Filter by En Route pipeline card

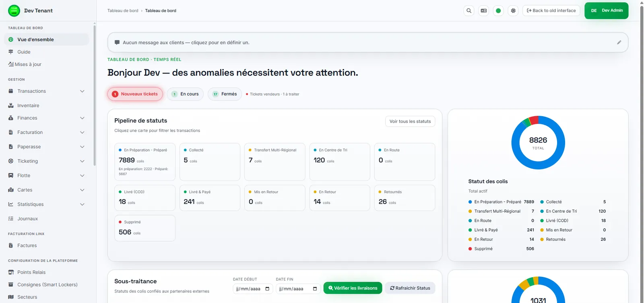pyautogui.click(x=405, y=162)
